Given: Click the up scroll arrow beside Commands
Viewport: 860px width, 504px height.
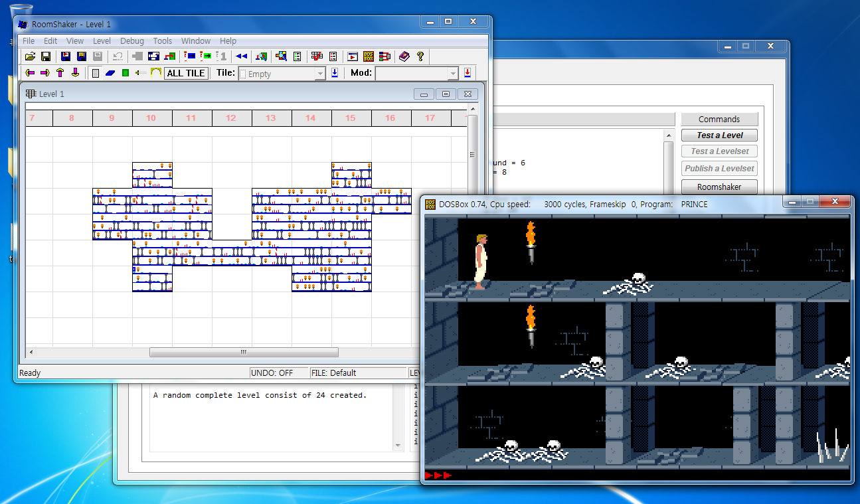Looking at the screenshot, I should pos(669,135).
